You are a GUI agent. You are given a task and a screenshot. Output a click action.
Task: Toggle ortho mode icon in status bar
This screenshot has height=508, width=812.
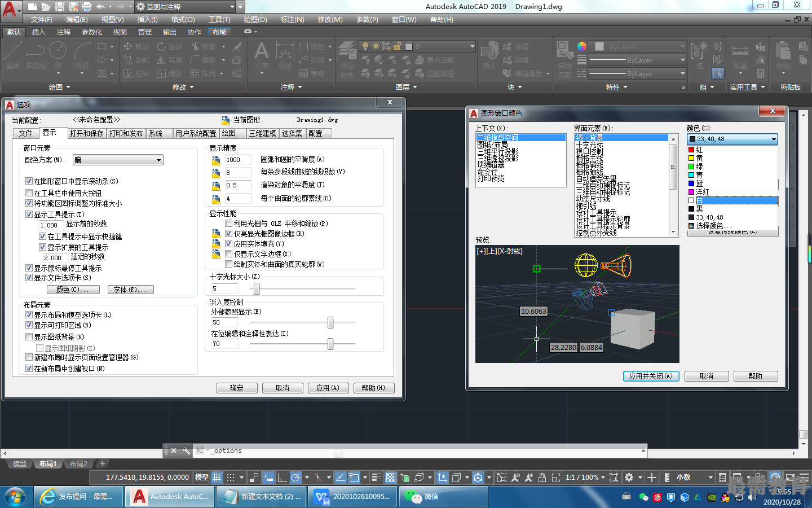282,478
